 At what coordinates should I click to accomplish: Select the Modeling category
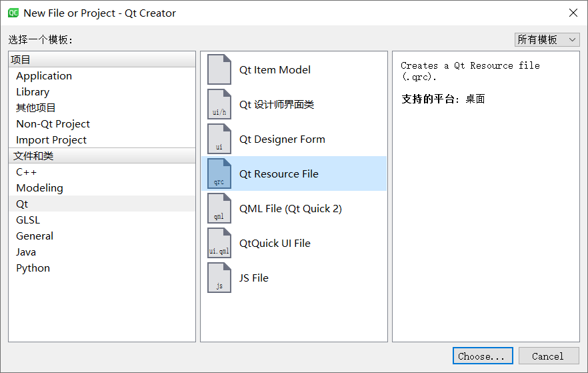[x=101, y=188]
